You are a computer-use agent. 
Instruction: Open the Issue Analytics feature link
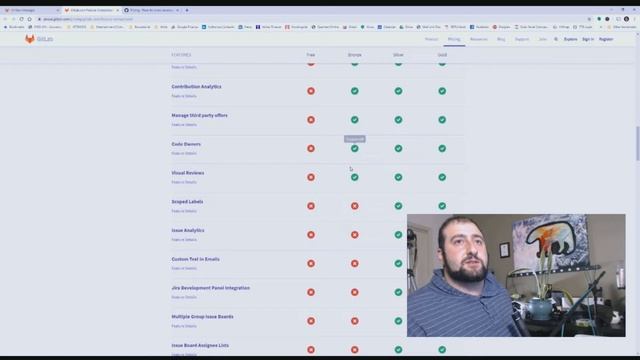tap(188, 230)
